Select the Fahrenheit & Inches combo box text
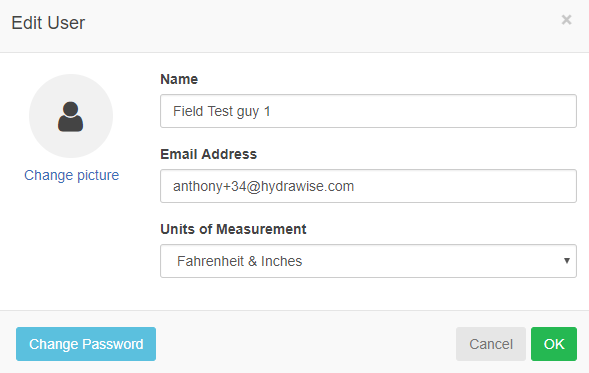The image size is (589, 373). coord(239,261)
